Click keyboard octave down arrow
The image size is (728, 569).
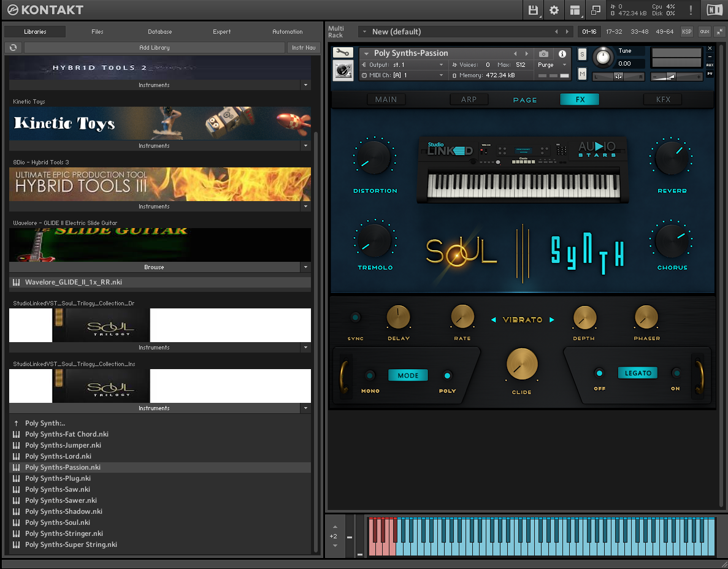pyautogui.click(x=335, y=545)
